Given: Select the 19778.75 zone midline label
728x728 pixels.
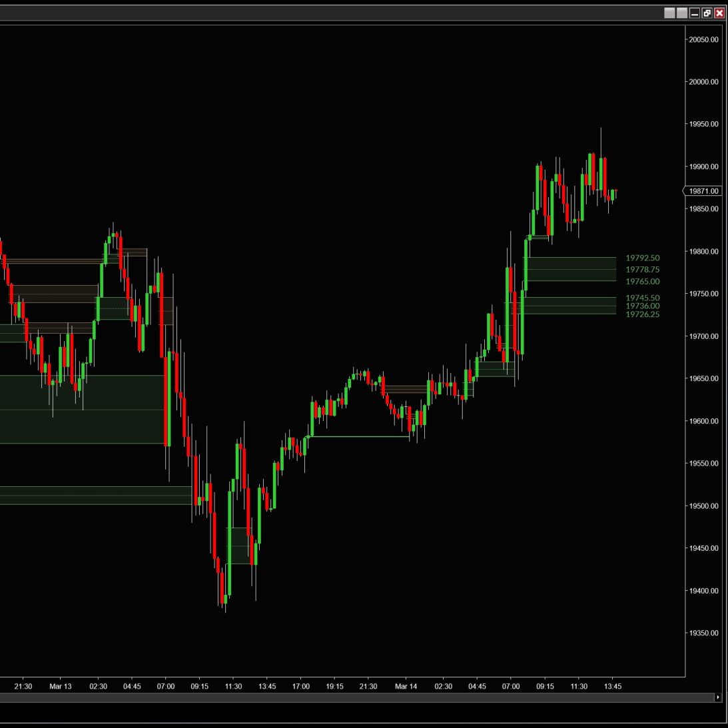Looking at the screenshot, I should pyautogui.click(x=642, y=270).
